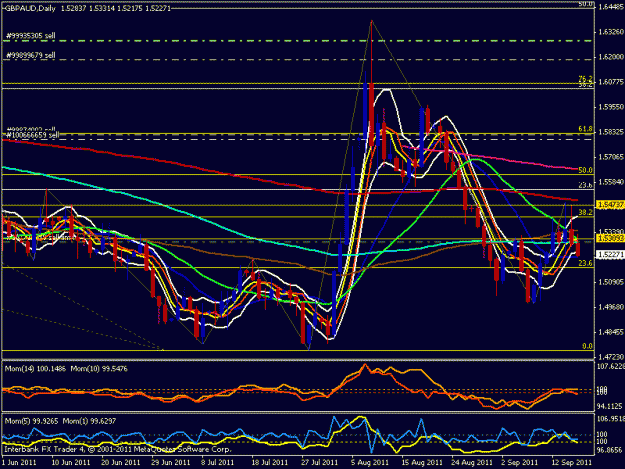This screenshot has height=469, width=625.
Task: Click the 15 Aug 2011 date label
Action: coord(422,463)
